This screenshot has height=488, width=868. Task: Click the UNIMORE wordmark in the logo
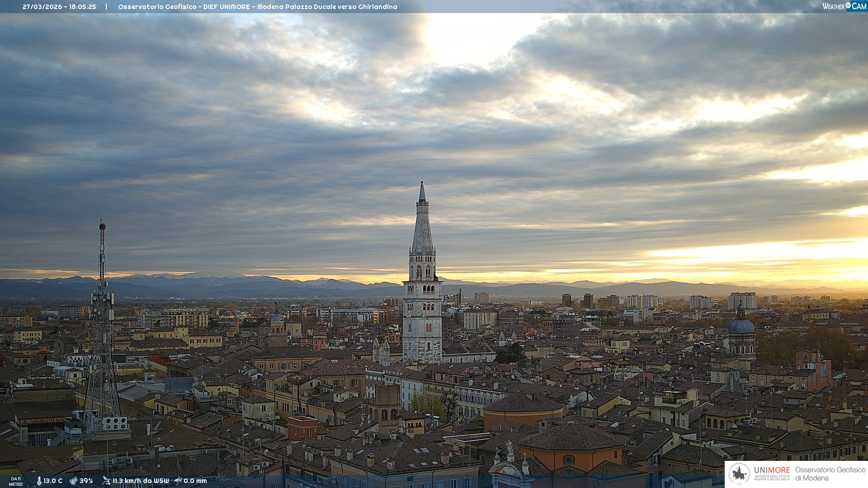(772, 470)
